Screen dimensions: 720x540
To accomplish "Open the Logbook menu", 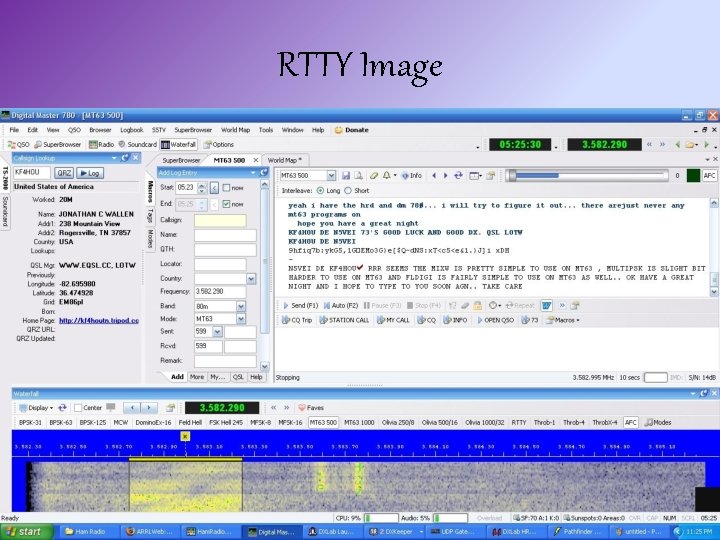I will (x=132, y=130).
